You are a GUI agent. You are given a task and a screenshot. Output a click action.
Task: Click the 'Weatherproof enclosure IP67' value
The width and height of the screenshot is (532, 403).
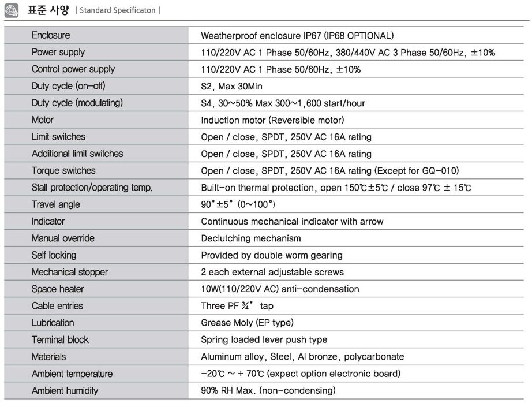pyautogui.click(x=297, y=36)
